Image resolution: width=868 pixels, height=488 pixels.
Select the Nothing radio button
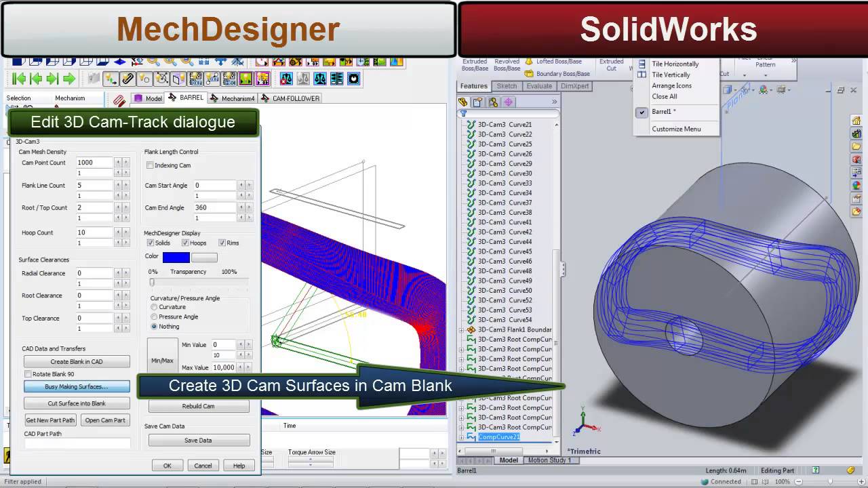pyautogui.click(x=154, y=326)
